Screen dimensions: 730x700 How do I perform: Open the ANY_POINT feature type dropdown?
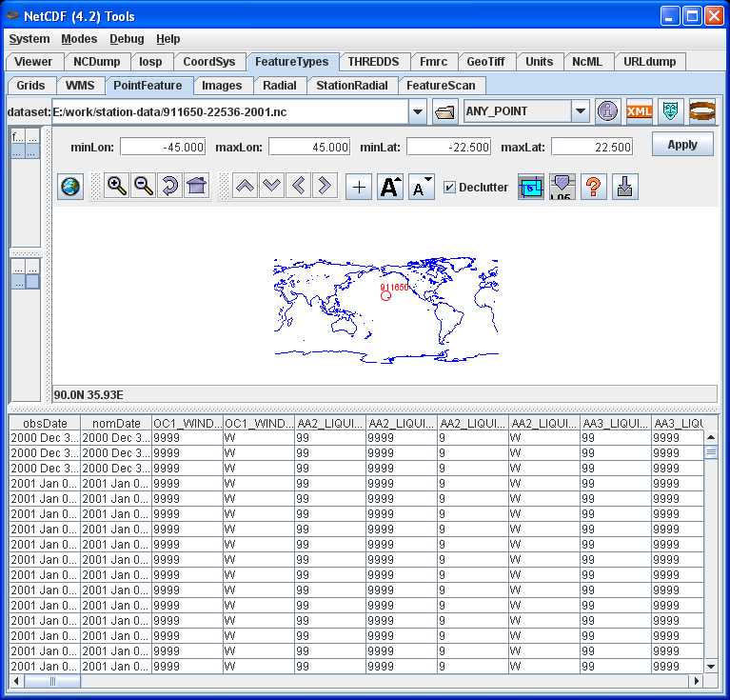(581, 111)
